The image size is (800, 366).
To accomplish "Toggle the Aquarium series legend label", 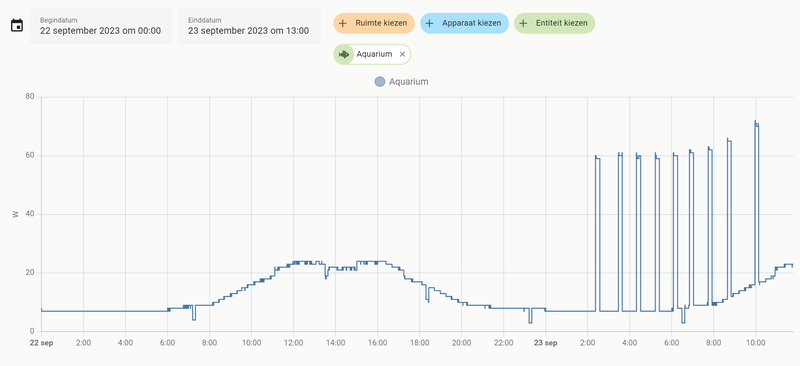I will (x=409, y=82).
